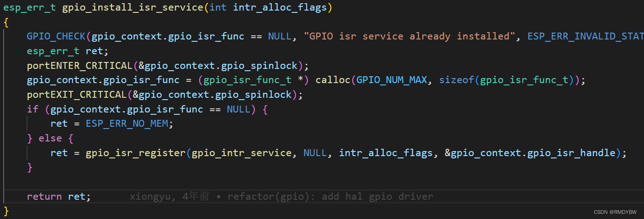Click the return type esp_err_t in signature
This screenshot has height=219, width=644.
(29, 8)
